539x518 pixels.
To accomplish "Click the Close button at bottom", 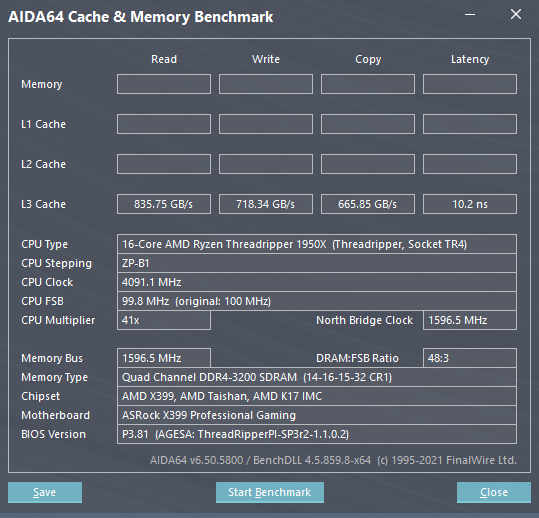I will pos(494,492).
